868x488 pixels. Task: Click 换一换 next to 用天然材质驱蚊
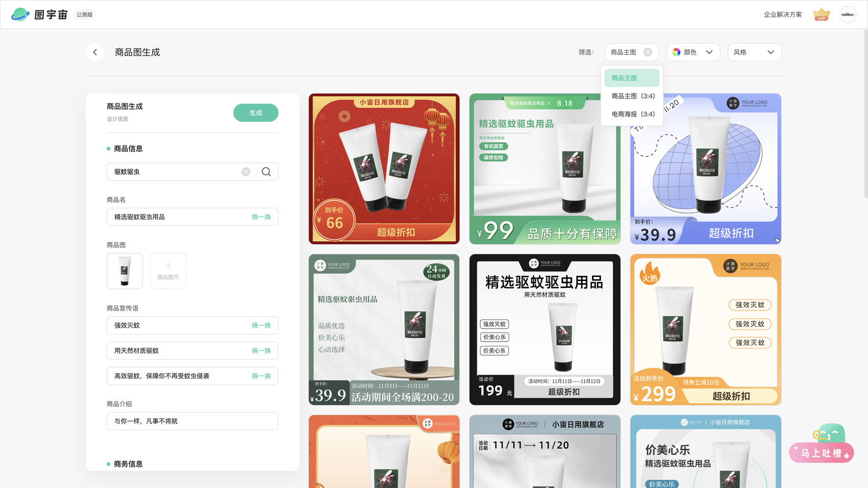click(x=261, y=350)
